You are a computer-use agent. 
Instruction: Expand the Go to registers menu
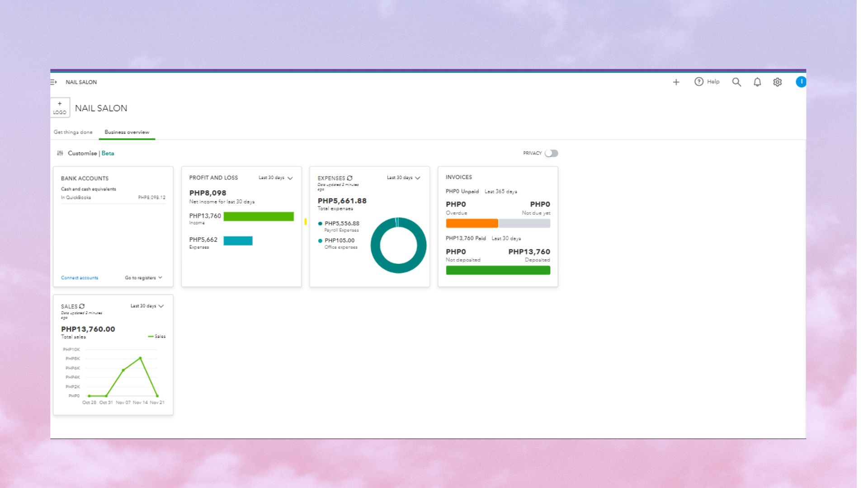[x=143, y=278]
